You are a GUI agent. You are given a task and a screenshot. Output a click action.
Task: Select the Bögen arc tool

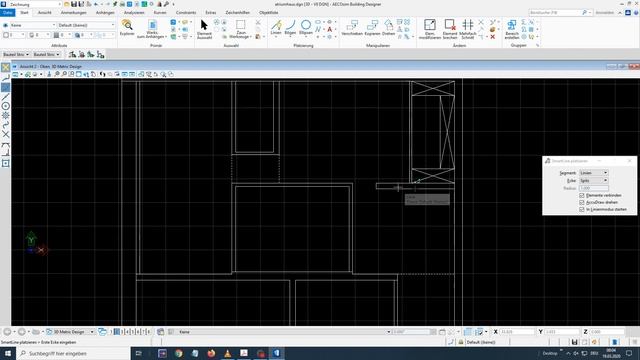pyautogui.click(x=290, y=28)
